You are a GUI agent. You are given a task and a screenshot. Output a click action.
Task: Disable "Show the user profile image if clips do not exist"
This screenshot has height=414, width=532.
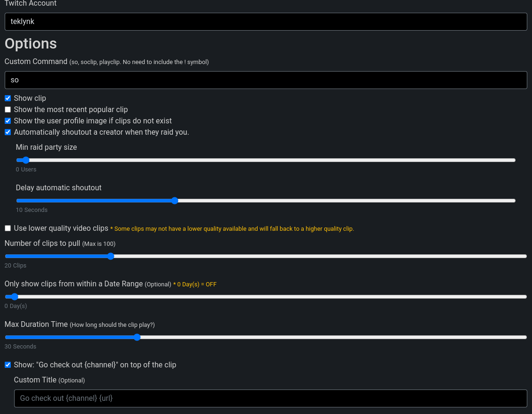click(8, 121)
